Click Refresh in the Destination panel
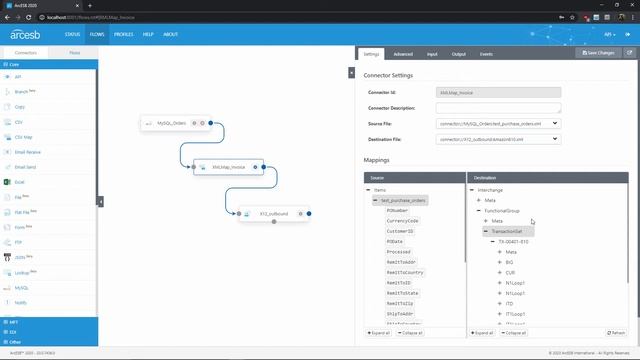The image size is (640, 360). pos(616,333)
